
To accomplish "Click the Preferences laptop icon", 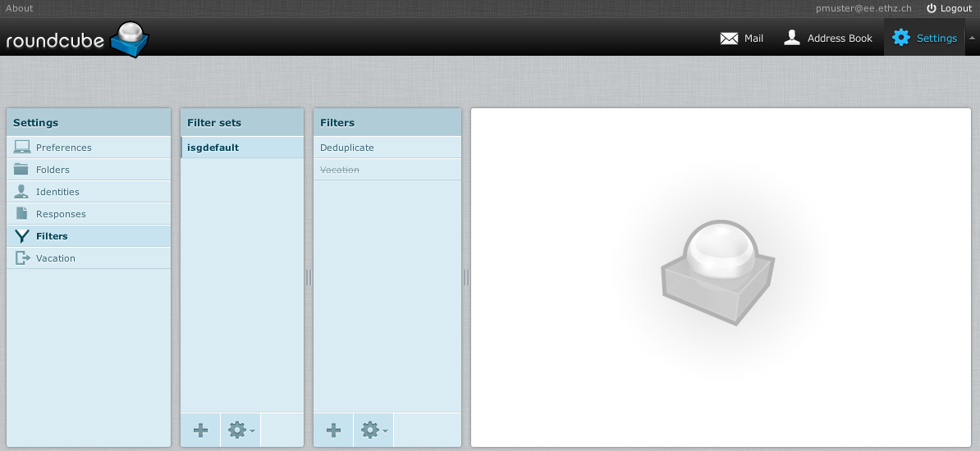I will tap(22, 147).
